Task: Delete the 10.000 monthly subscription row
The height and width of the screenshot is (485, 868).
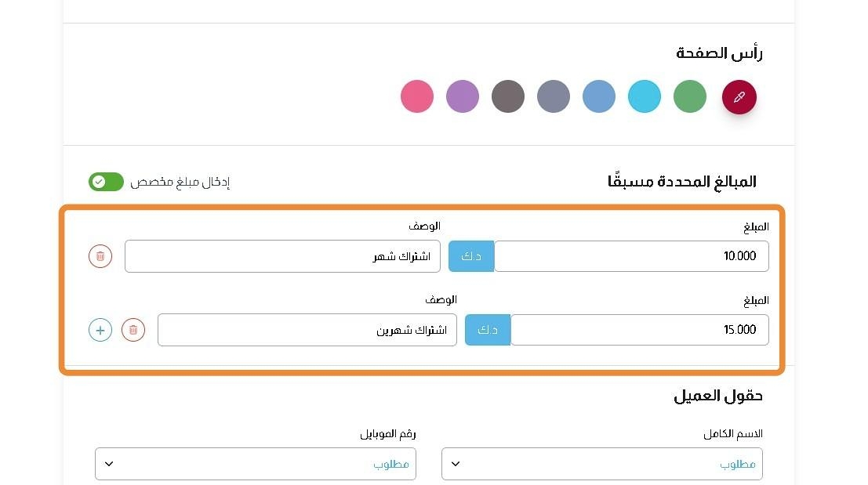Action: pos(100,256)
